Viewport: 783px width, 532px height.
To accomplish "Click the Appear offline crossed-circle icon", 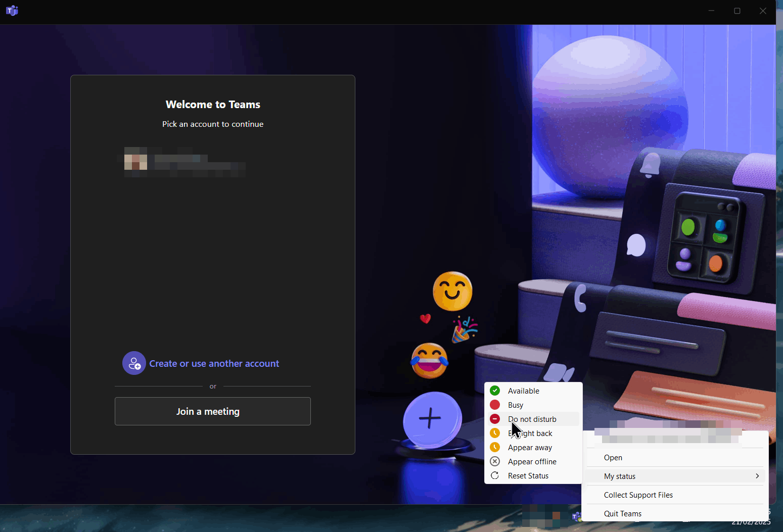I will tap(495, 461).
